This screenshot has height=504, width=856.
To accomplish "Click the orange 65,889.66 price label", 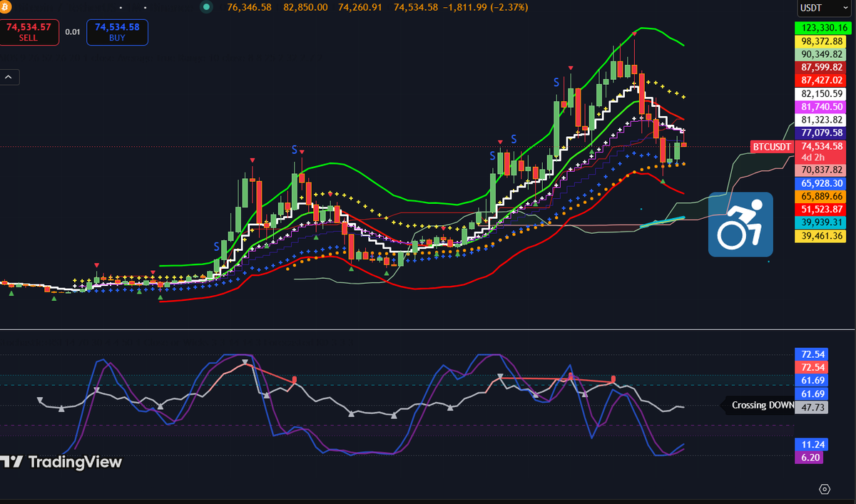I will tap(822, 196).
